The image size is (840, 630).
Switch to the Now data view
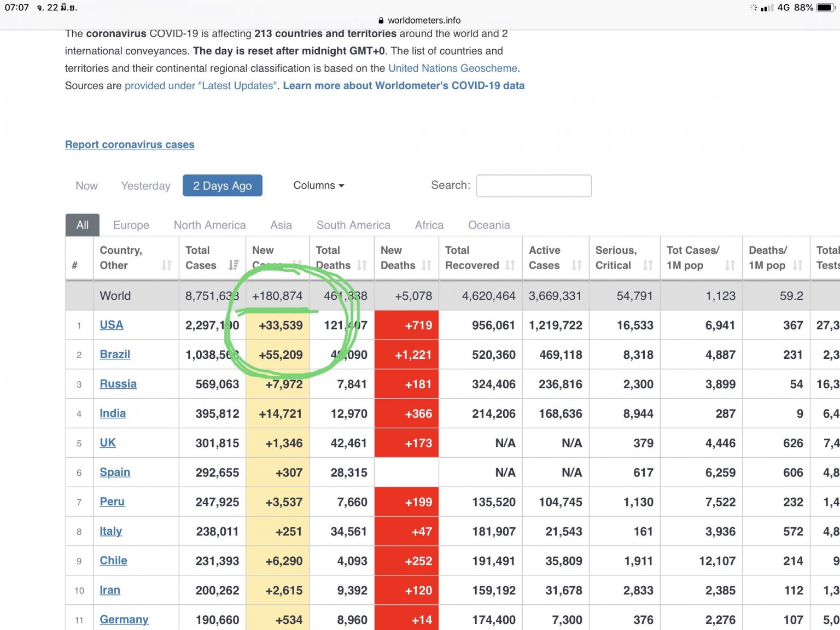tap(87, 186)
